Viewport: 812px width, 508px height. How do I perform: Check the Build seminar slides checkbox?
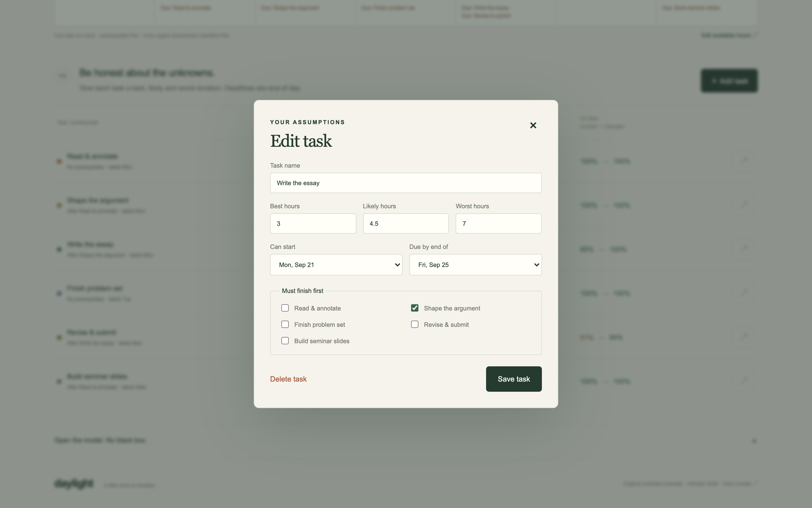[285, 341]
